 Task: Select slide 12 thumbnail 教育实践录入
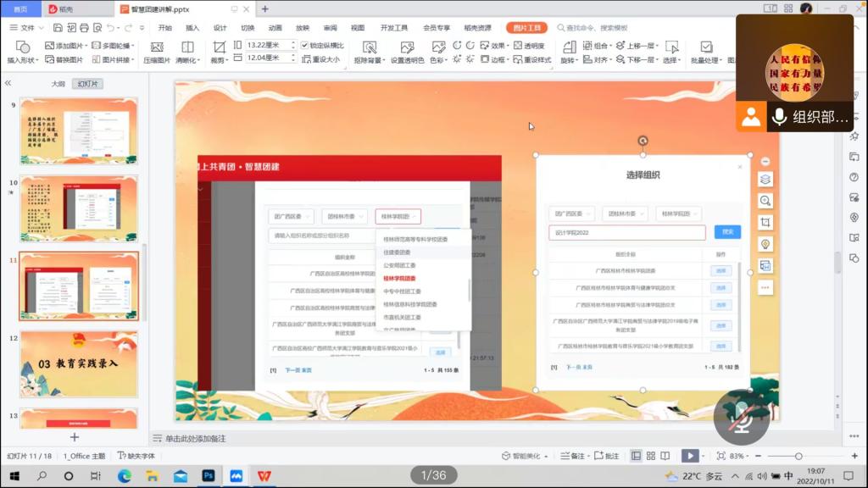coord(79,363)
